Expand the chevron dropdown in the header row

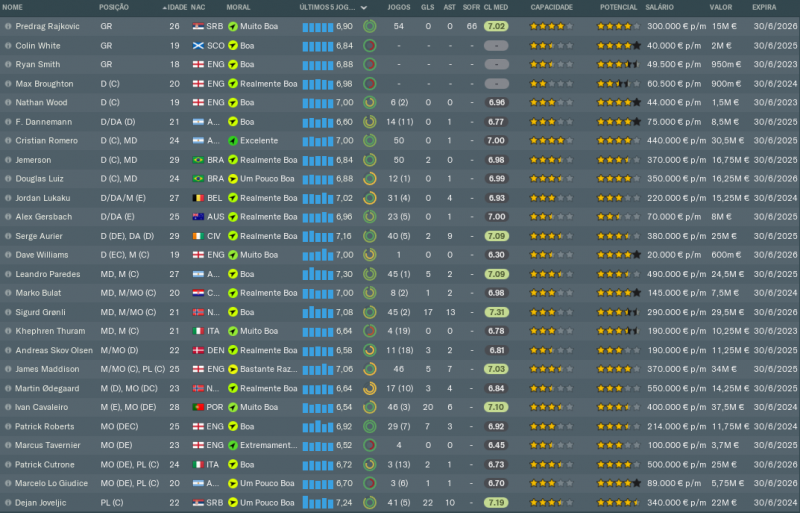[363, 7]
